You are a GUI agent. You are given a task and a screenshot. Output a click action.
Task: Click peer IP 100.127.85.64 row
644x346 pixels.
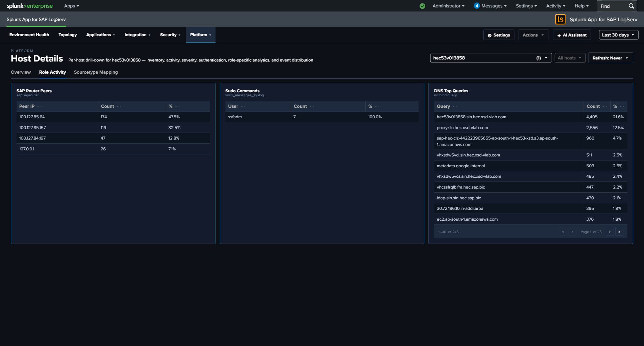point(113,117)
